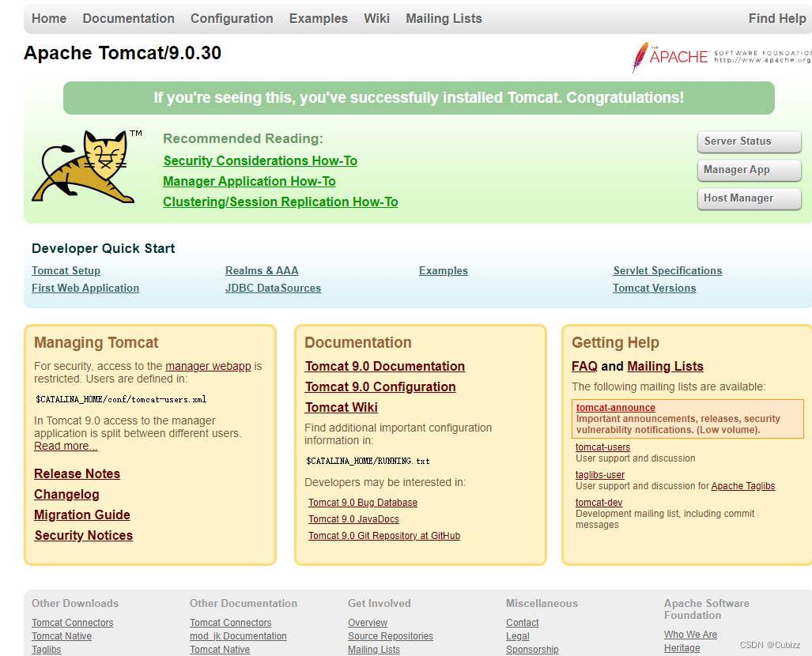
Task: Open Mailing Lists under Get Involved
Action: tap(374, 650)
